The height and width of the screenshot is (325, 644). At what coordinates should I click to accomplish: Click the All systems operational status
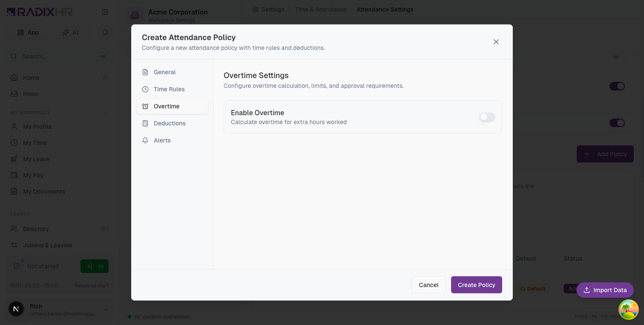coord(158,317)
